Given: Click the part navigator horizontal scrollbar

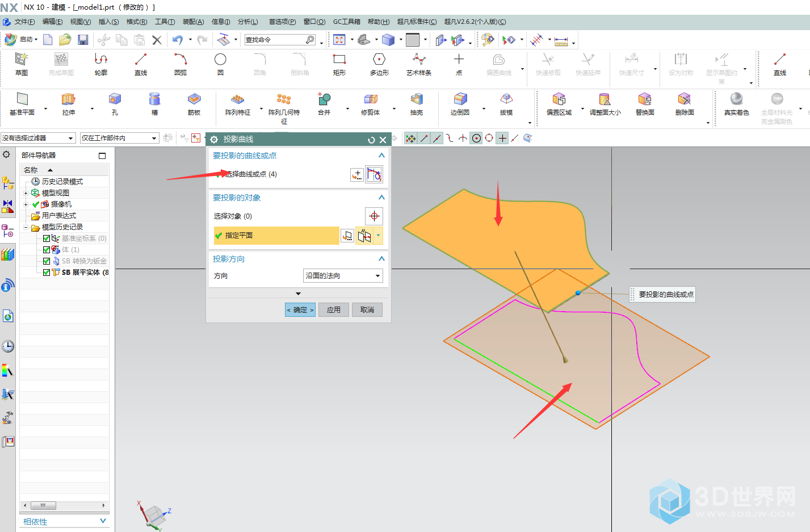Looking at the screenshot, I should point(64,505).
